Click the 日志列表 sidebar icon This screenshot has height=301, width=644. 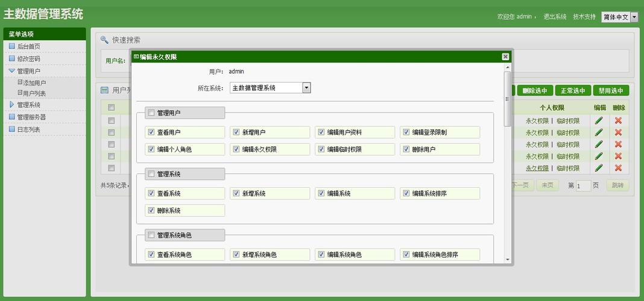11,129
